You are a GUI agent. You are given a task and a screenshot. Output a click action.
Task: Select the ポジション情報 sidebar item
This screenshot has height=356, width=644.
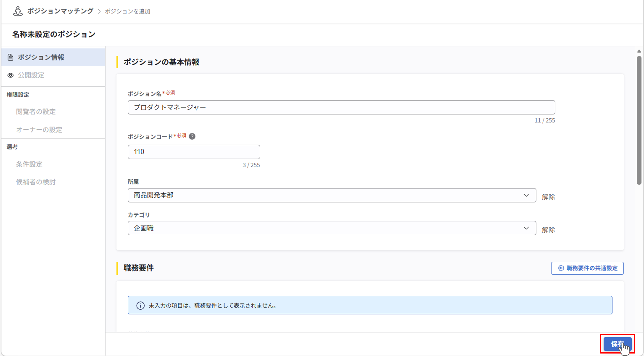53,57
